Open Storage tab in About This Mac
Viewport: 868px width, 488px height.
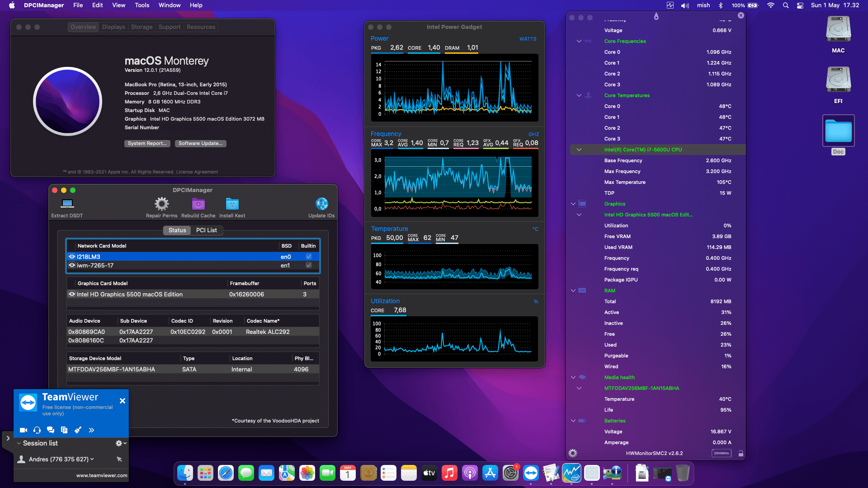[x=142, y=27]
